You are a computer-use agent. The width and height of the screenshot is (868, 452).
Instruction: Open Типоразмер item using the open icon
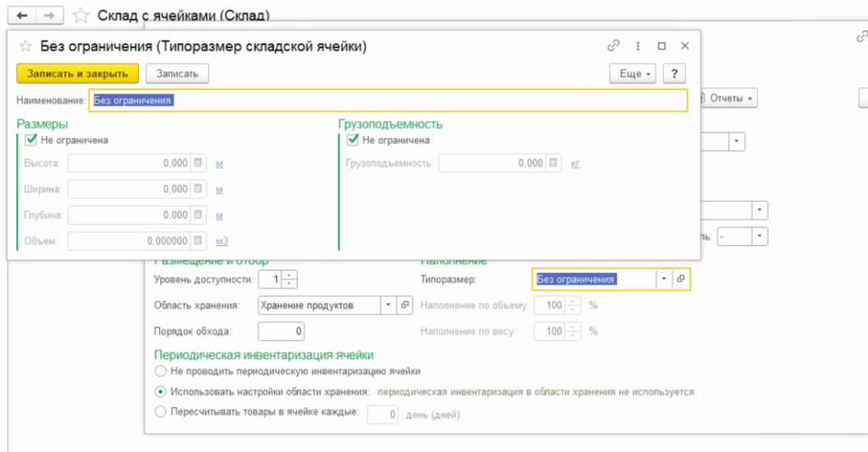681,279
